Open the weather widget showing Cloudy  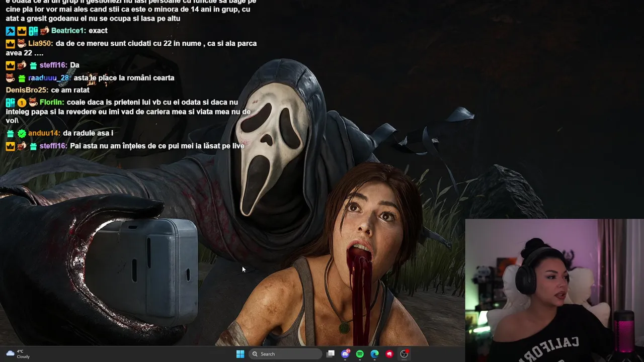click(x=18, y=354)
